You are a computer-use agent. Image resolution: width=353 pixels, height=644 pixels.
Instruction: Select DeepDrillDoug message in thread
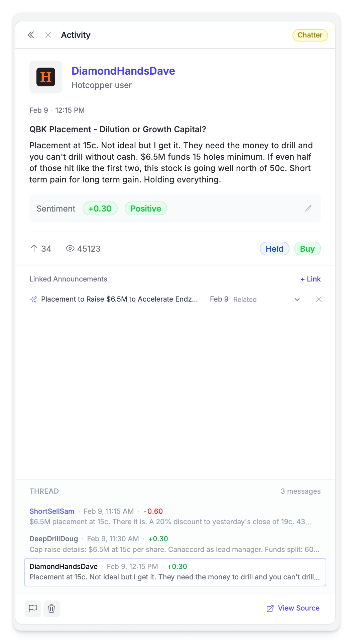[174, 544]
